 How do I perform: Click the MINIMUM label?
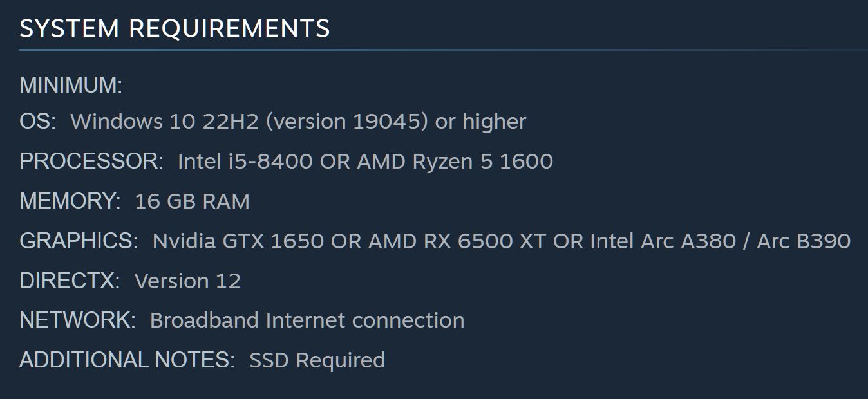coord(71,85)
